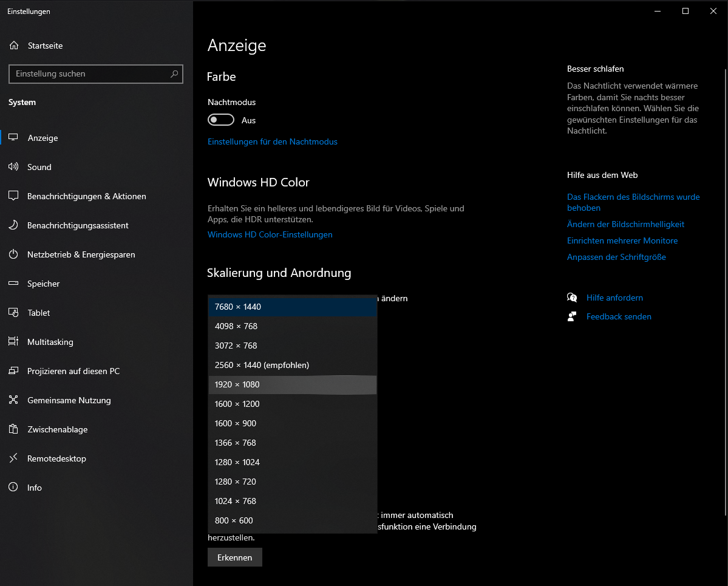Select 800 × 600 resolution
Viewport: 728px width, 586px height.
pos(293,522)
